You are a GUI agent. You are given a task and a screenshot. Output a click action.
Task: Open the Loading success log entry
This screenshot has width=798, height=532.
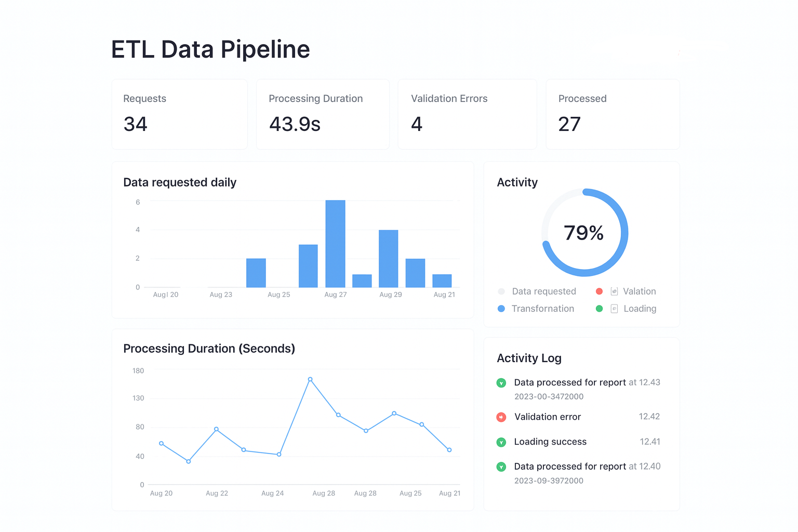[550, 442]
